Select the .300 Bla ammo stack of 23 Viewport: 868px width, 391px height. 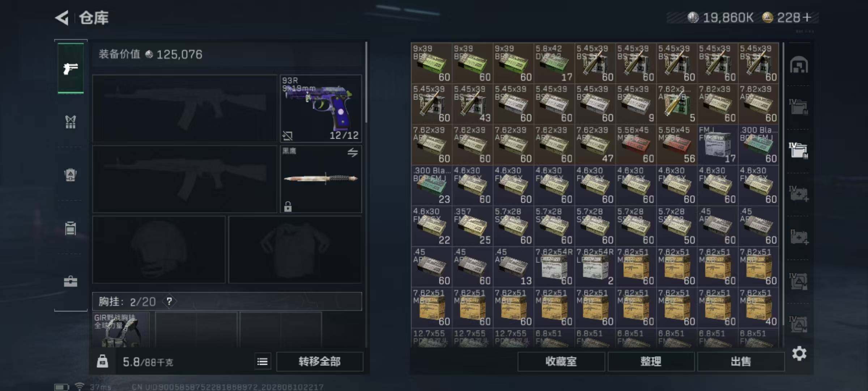coord(431,185)
